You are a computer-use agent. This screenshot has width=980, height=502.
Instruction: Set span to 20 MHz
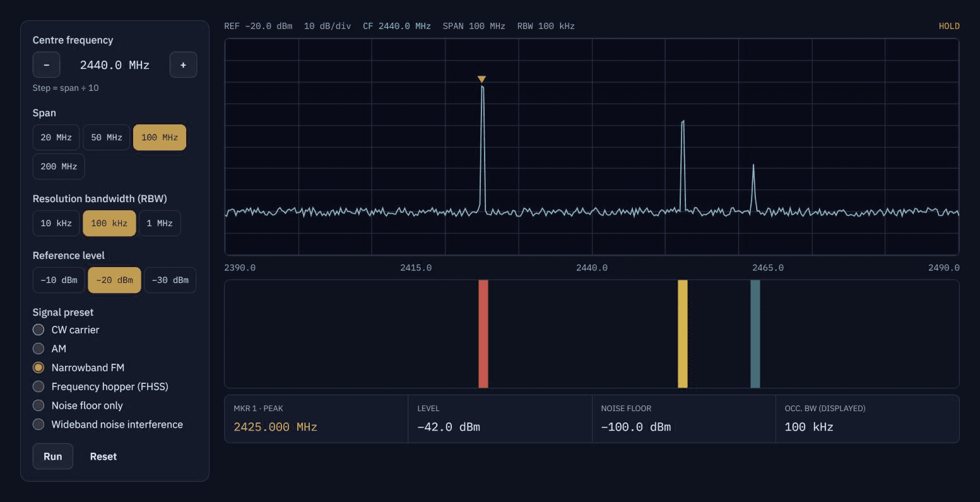point(56,137)
